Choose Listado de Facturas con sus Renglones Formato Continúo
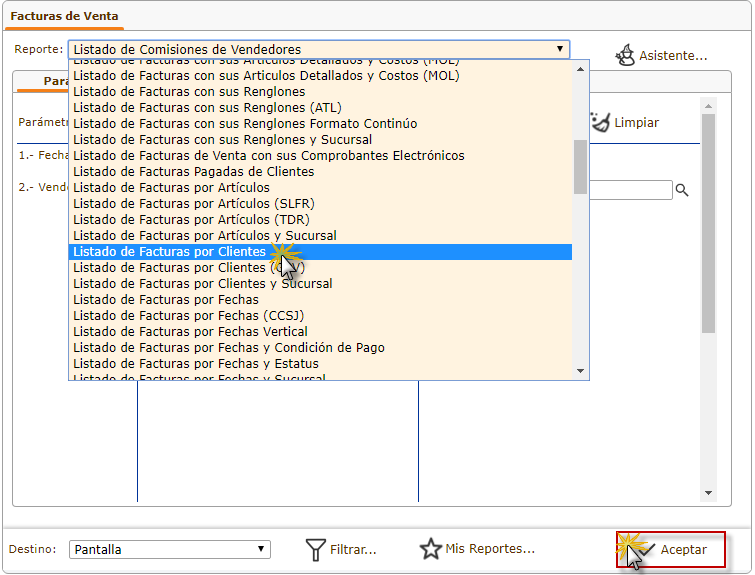 pyautogui.click(x=320, y=123)
